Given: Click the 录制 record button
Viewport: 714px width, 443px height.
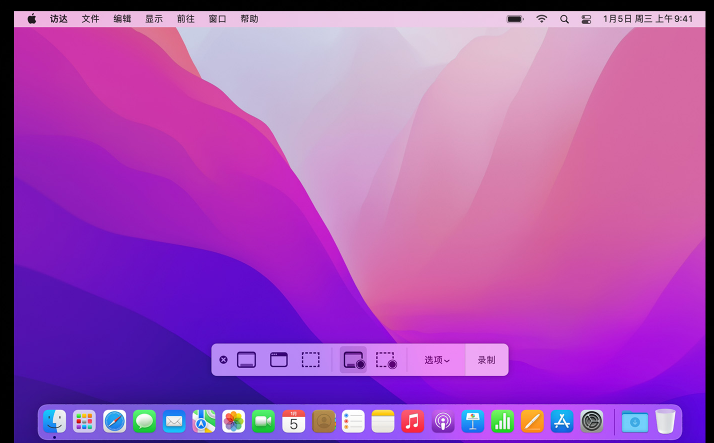Looking at the screenshot, I should (x=486, y=360).
